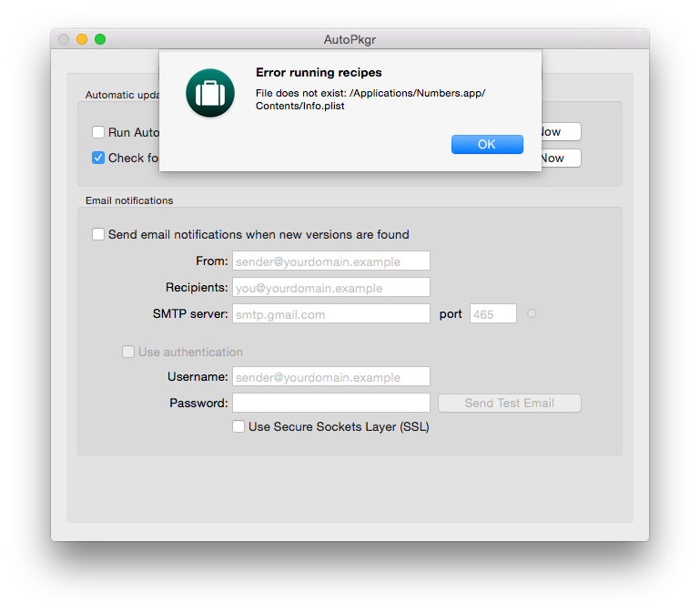Click the File does not exist message text
This screenshot has height=614, width=700.
click(370, 99)
